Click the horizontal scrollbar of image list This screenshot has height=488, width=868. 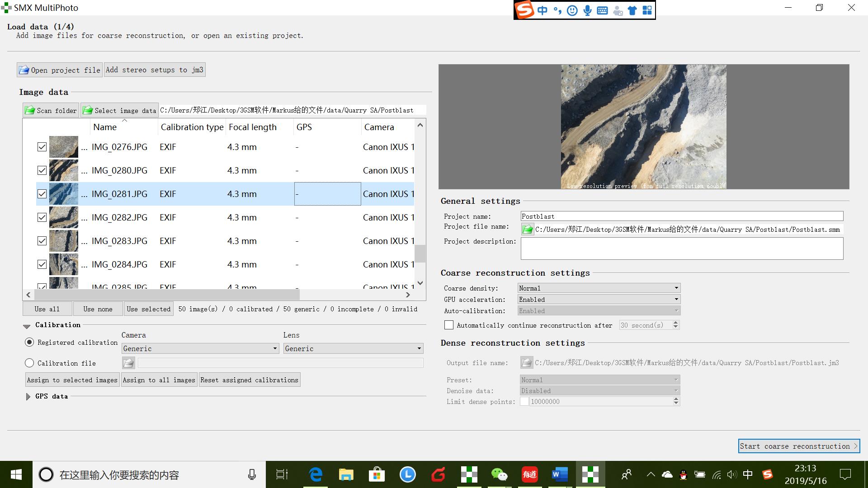pyautogui.click(x=166, y=295)
